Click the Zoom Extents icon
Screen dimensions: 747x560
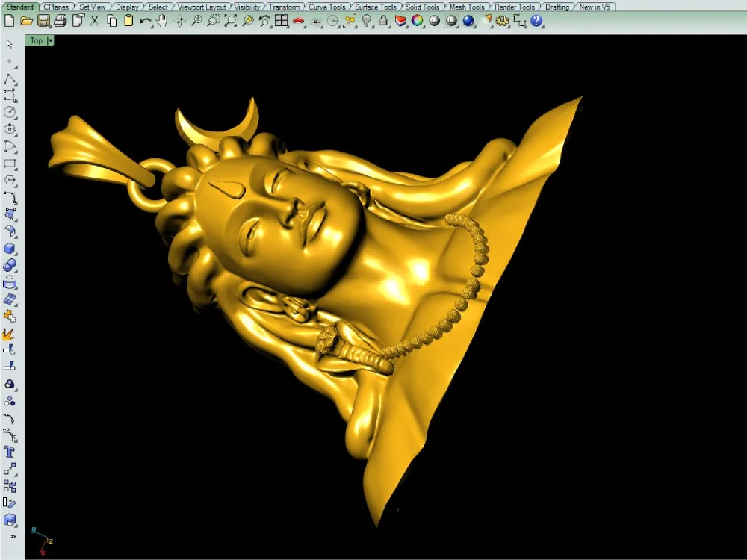click(231, 21)
